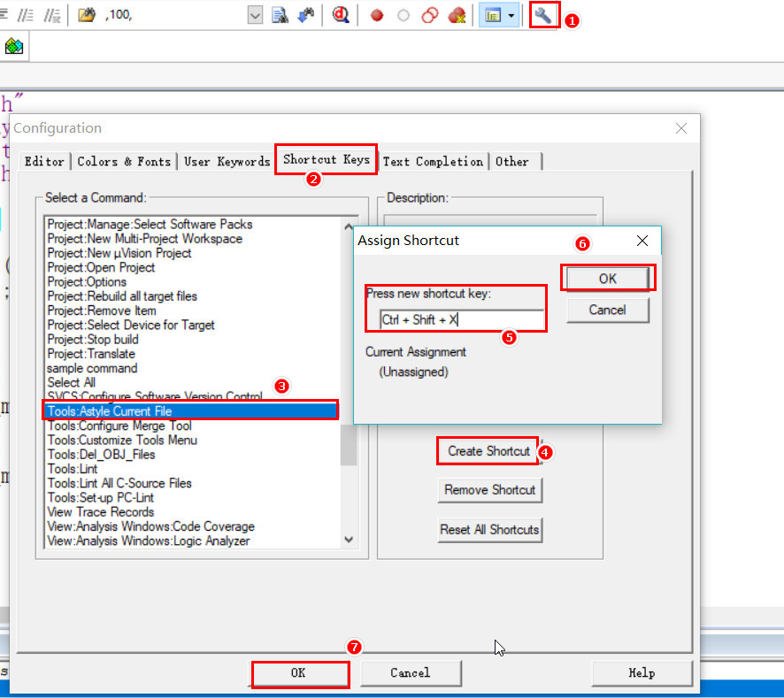Insert a breakpoint with solid red circle
This screenshot has width=784, height=698.
[x=376, y=16]
